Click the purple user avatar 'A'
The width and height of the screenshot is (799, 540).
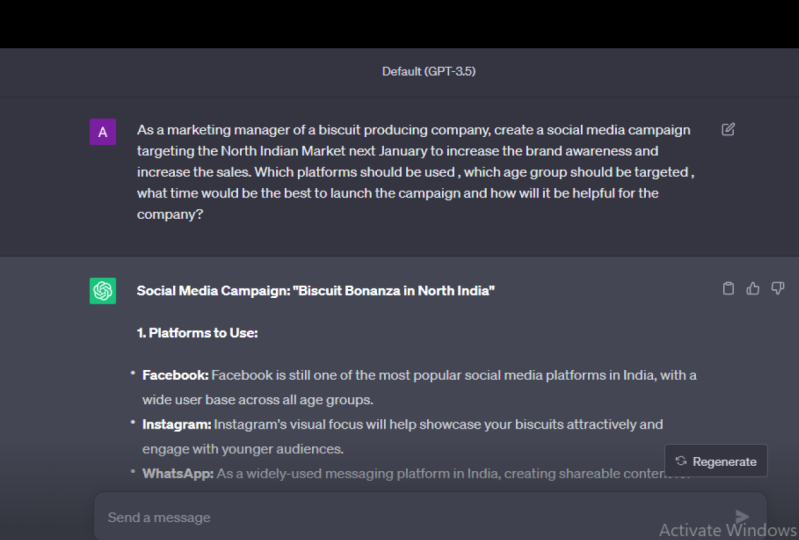click(103, 132)
